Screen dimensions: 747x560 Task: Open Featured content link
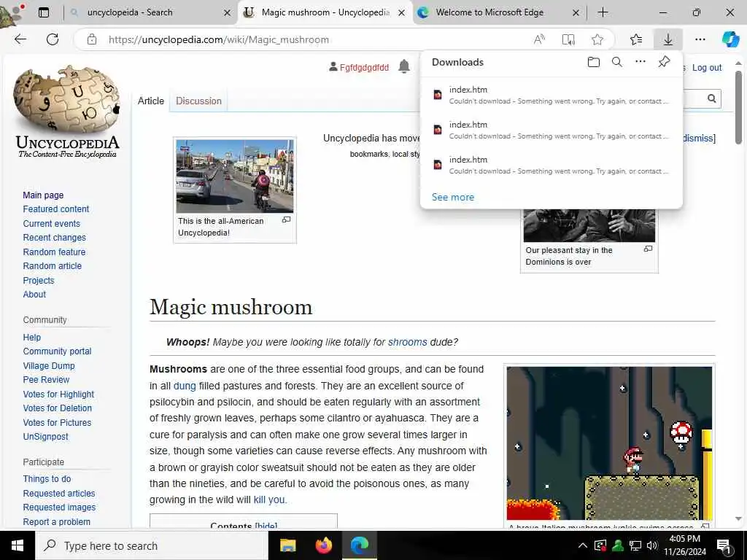coord(55,209)
